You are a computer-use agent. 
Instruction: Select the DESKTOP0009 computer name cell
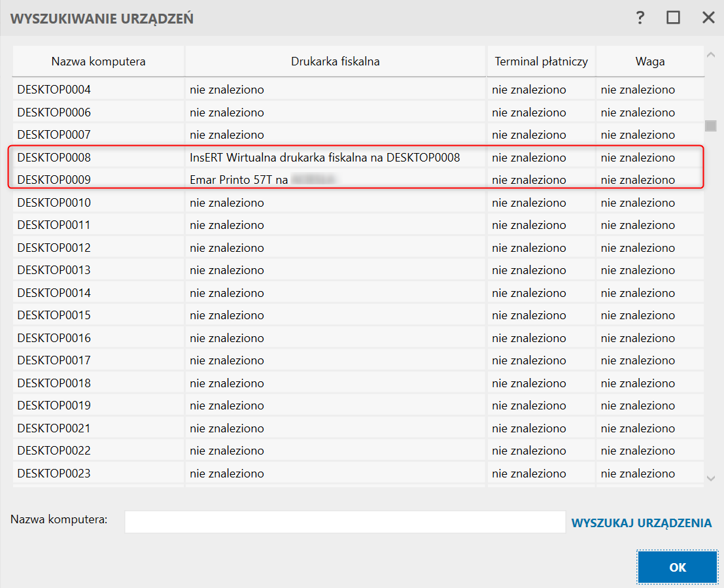[x=98, y=180]
